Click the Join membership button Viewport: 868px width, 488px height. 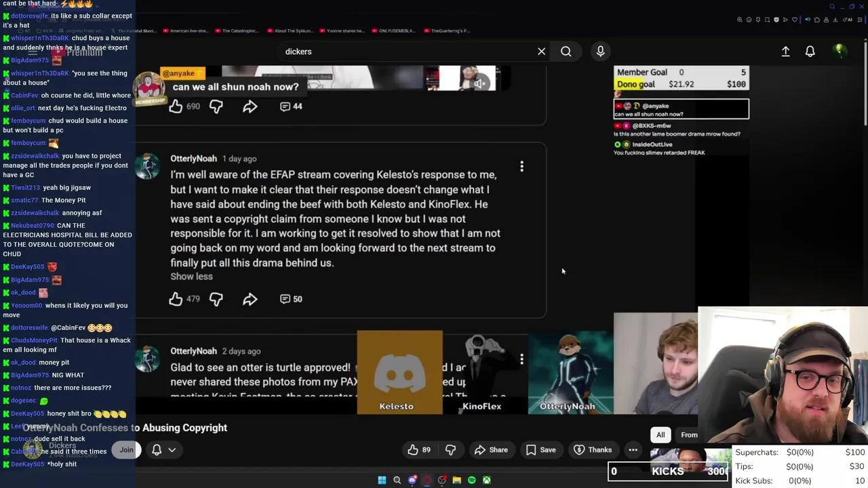tap(127, 449)
